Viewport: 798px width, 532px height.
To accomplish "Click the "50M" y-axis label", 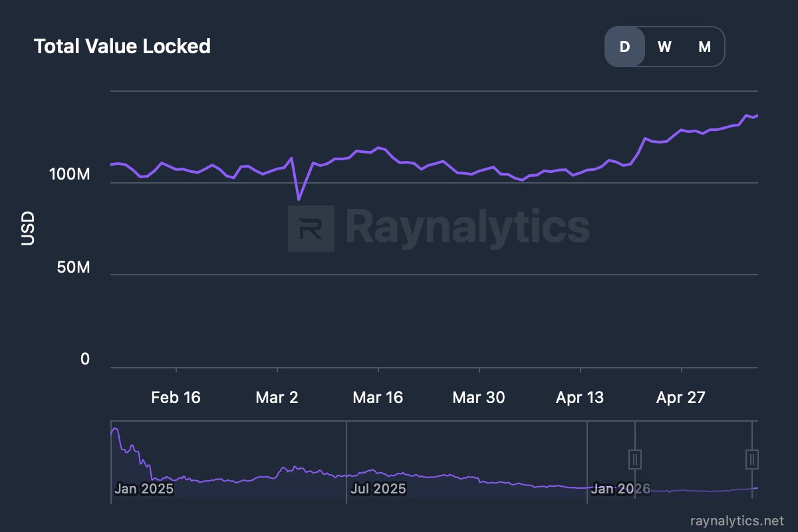I will pyautogui.click(x=72, y=268).
